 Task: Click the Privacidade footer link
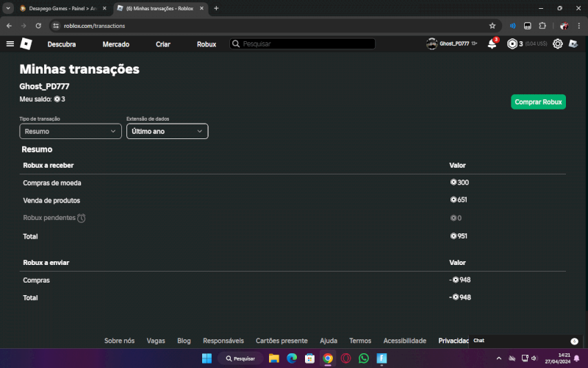pyautogui.click(x=453, y=341)
